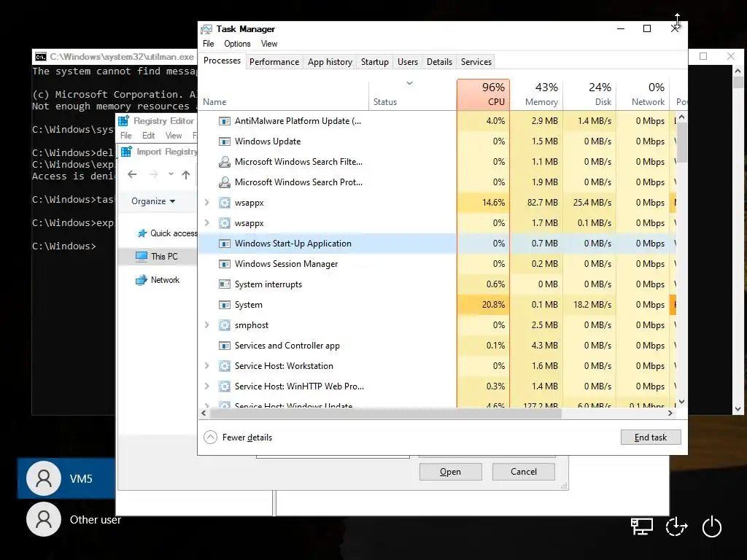This screenshot has height=560, width=747.
Task: Click the Services and Controller app icon
Action: (x=224, y=346)
